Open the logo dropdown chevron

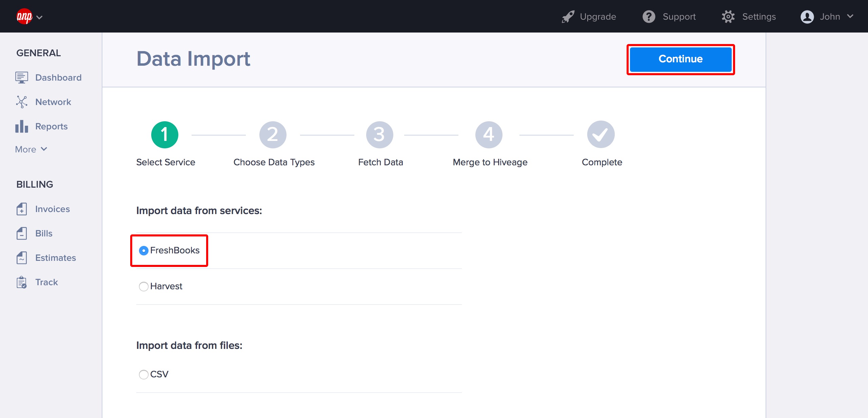(x=39, y=17)
